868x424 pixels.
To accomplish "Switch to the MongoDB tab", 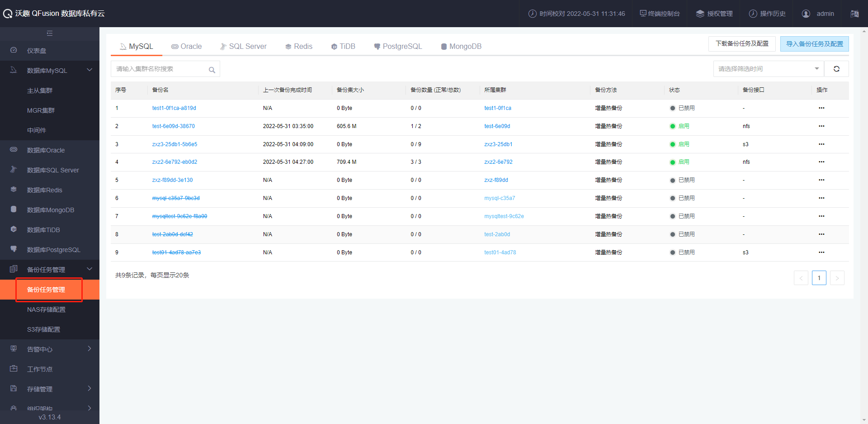I will click(x=461, y=46).
